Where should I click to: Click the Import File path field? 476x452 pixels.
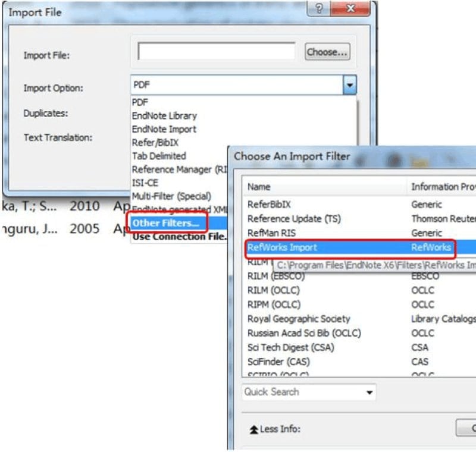click(x=217, y=51)
